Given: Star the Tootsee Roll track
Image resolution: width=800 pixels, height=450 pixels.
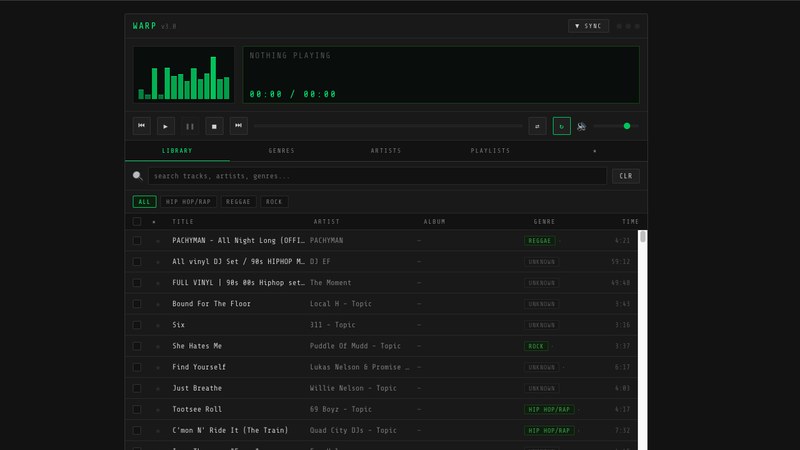Looking at the screenshot, I should (158, 410).
